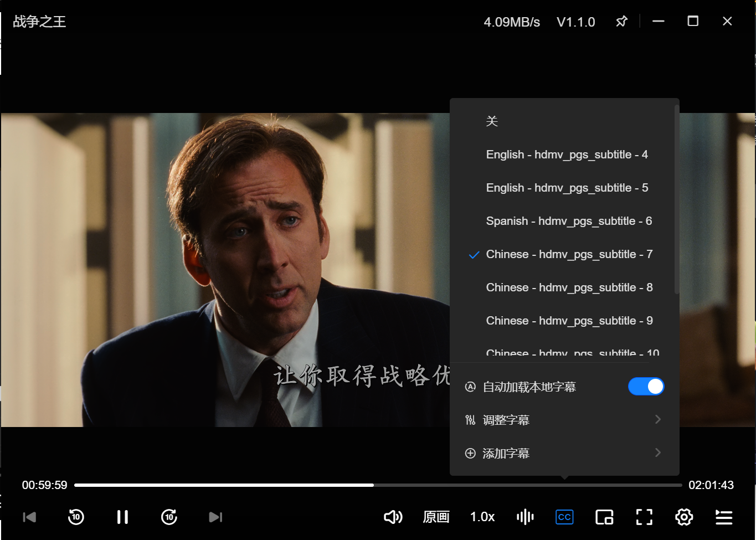This screenshot has height=540, width=756.
Task: Skip to next video
Action: click(x=215, y=517)
